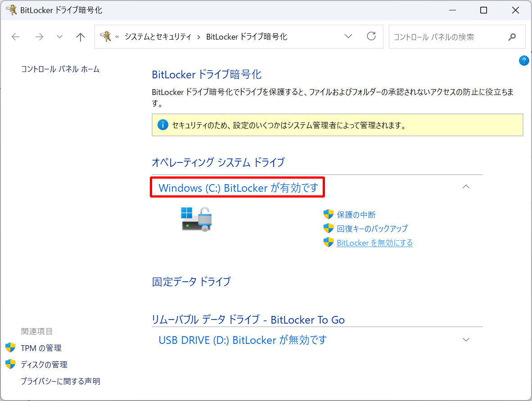This screenshot has width=532, height=401.
Task: Click the forward navigation arrow
Action: point(39,36)
